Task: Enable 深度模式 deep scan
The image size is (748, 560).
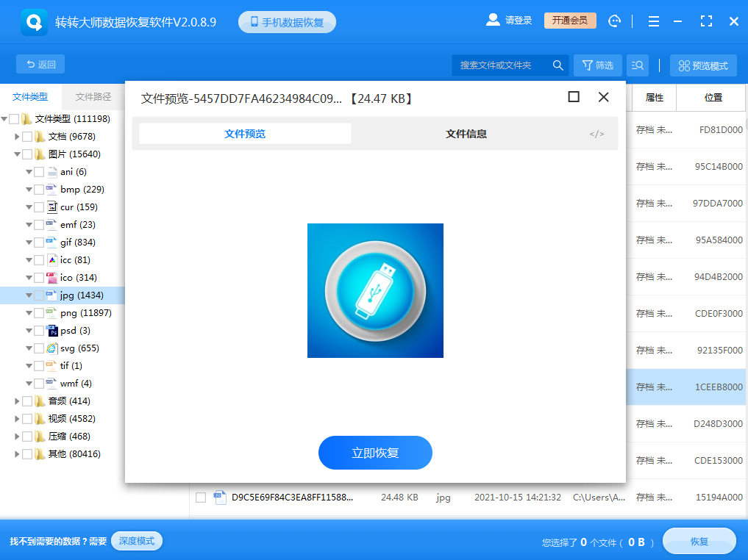Action: [136, 541]
